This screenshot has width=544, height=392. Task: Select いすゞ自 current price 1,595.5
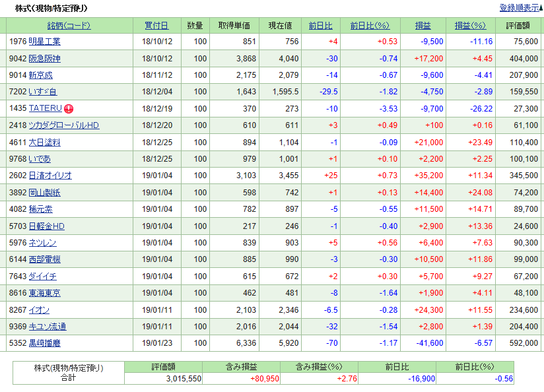click(285, 92)
